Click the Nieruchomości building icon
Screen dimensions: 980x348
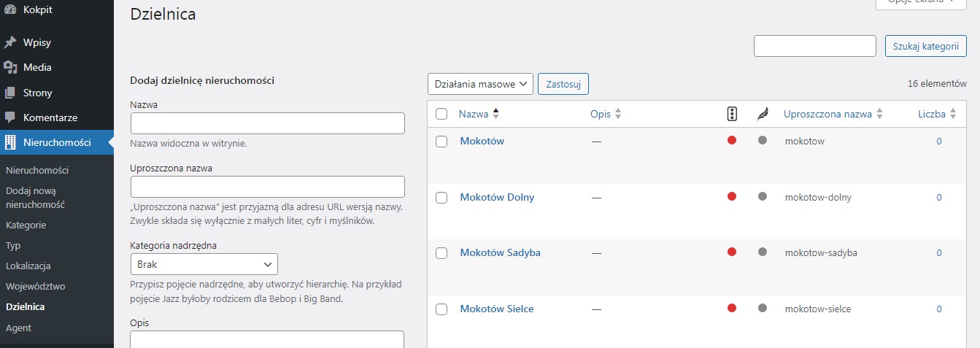click(10, 142)
